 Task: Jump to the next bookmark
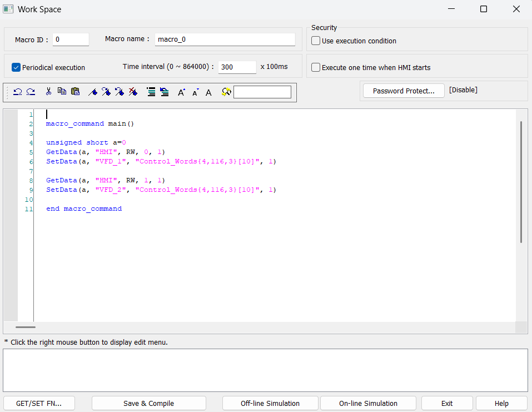[x=106, y=92]
